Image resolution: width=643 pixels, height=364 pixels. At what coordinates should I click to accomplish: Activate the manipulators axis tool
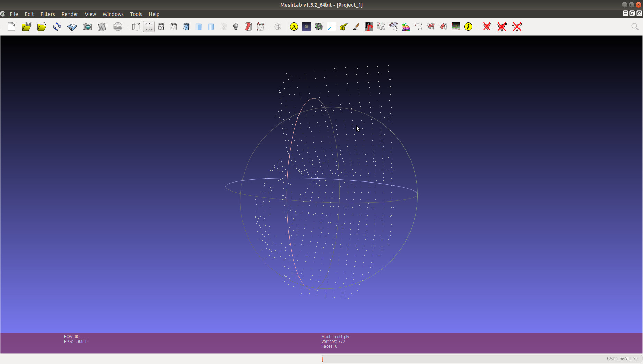pos(331,27)
